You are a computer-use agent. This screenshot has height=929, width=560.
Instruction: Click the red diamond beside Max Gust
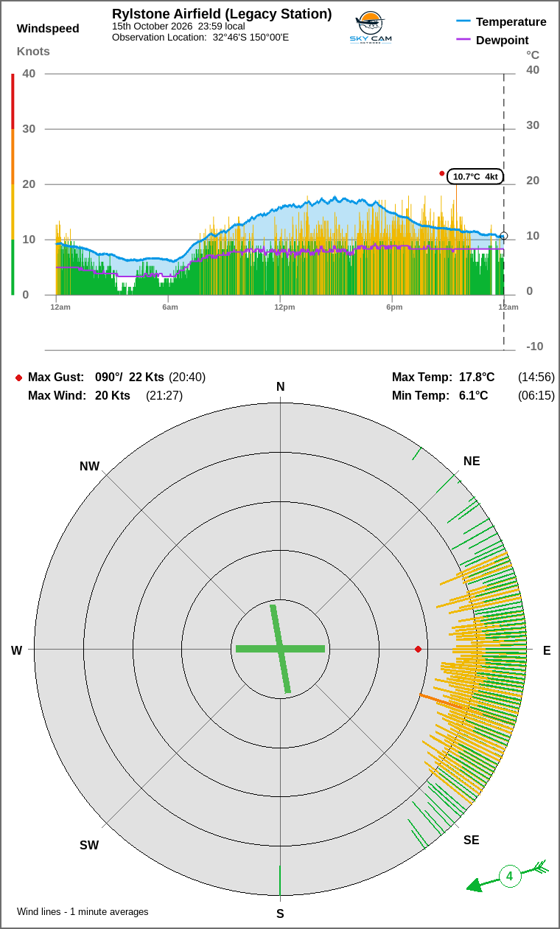tap(18, 377)
